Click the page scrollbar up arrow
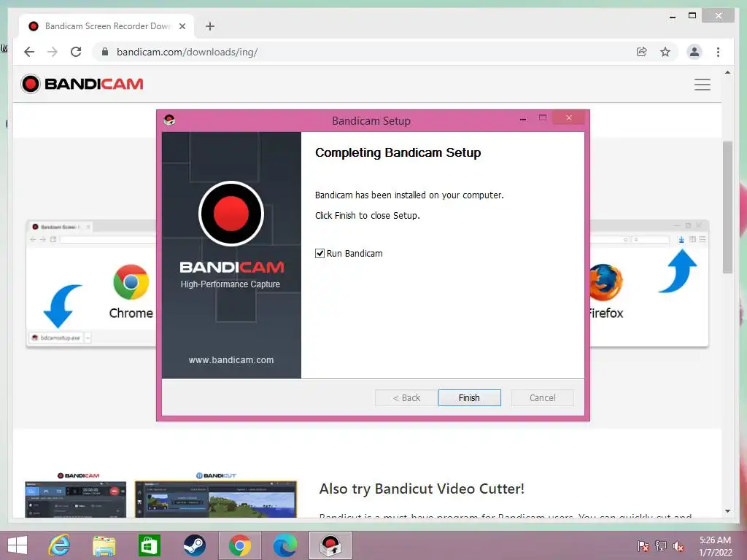This screenshot has height=560, width=747. tap(727, 72)
